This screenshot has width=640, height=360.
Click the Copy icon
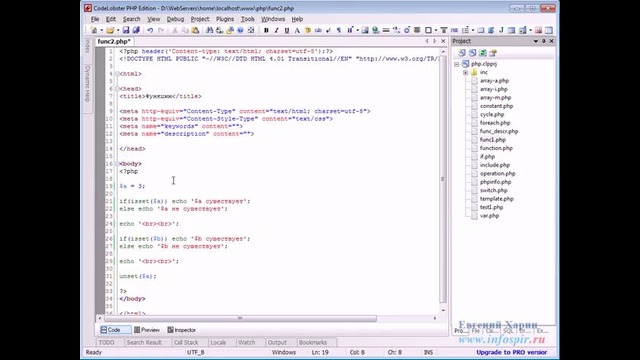click(x=185, y=30)
